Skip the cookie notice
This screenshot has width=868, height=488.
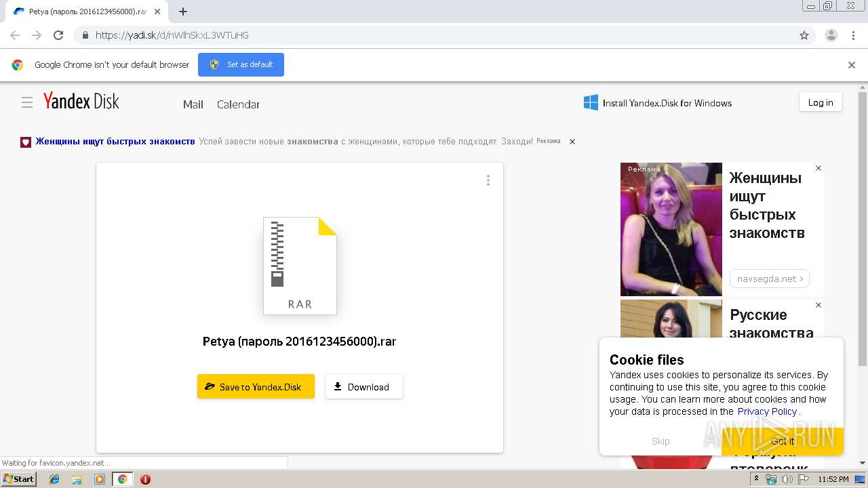tap(660, 441)
